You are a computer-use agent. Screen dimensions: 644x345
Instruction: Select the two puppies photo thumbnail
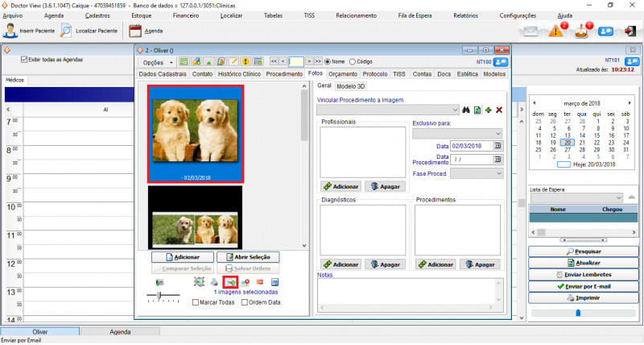(x=196, y=129)
